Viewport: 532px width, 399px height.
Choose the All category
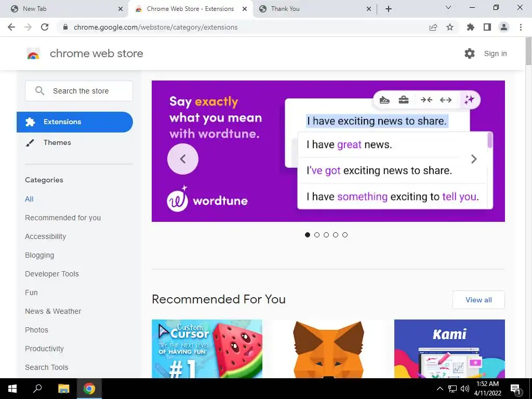click(x=29, y=199)
